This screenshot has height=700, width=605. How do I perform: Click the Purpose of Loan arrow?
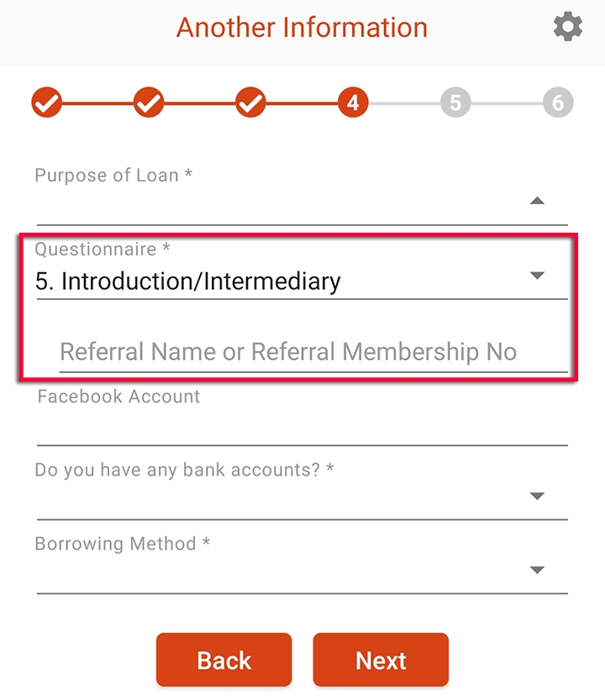click(x=538, y=201)
